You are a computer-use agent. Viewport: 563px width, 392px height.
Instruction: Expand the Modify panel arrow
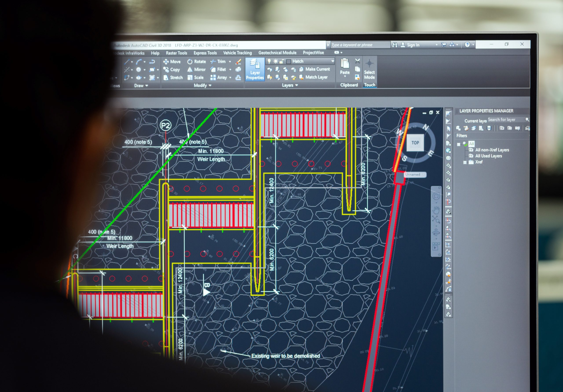pyautogui.click(x=210, y=85)
